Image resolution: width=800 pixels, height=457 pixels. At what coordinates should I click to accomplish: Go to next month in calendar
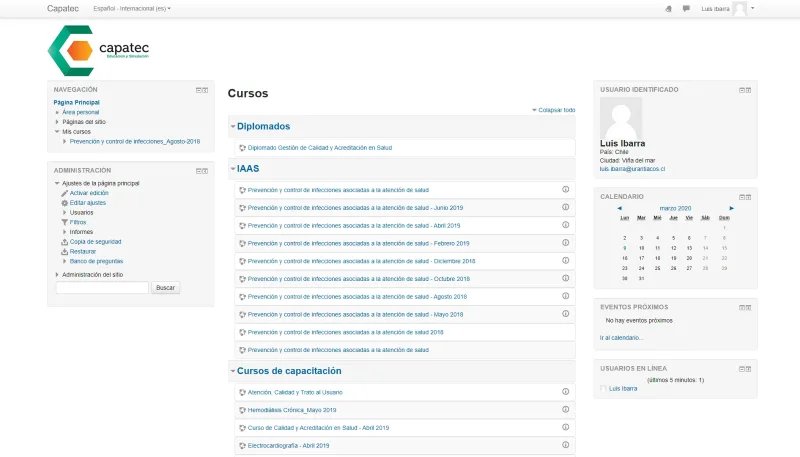pos(731,208)
